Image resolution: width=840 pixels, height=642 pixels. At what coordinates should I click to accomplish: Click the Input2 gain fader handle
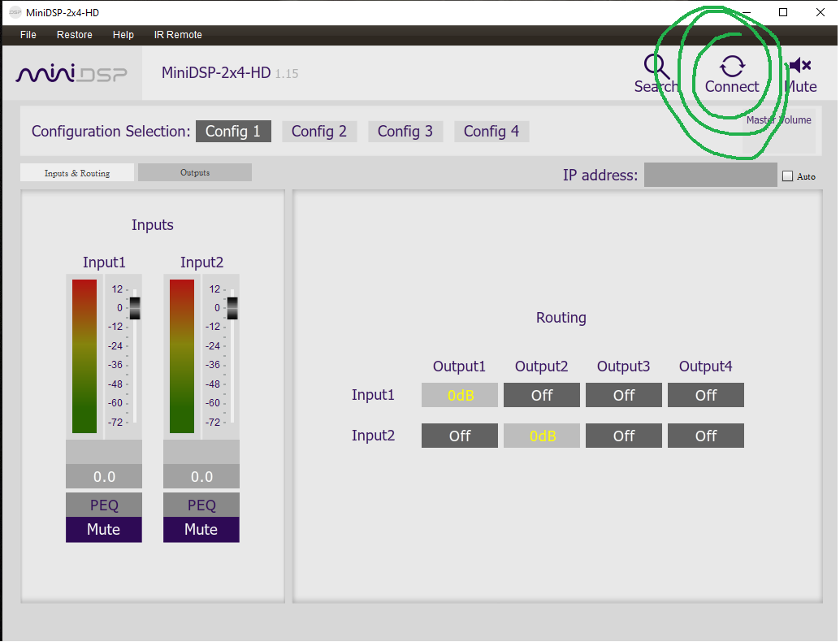coord(232,308)
